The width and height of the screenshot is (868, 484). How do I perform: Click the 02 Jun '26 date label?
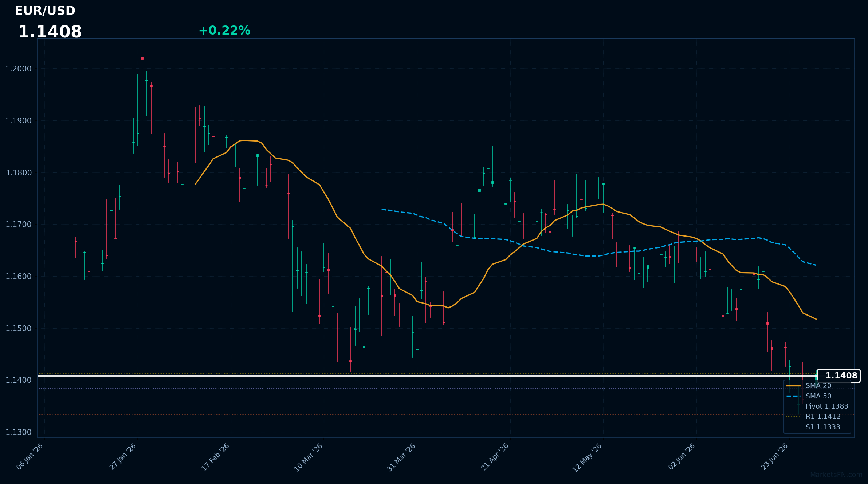pyautogui.click(x=682, y=456)
